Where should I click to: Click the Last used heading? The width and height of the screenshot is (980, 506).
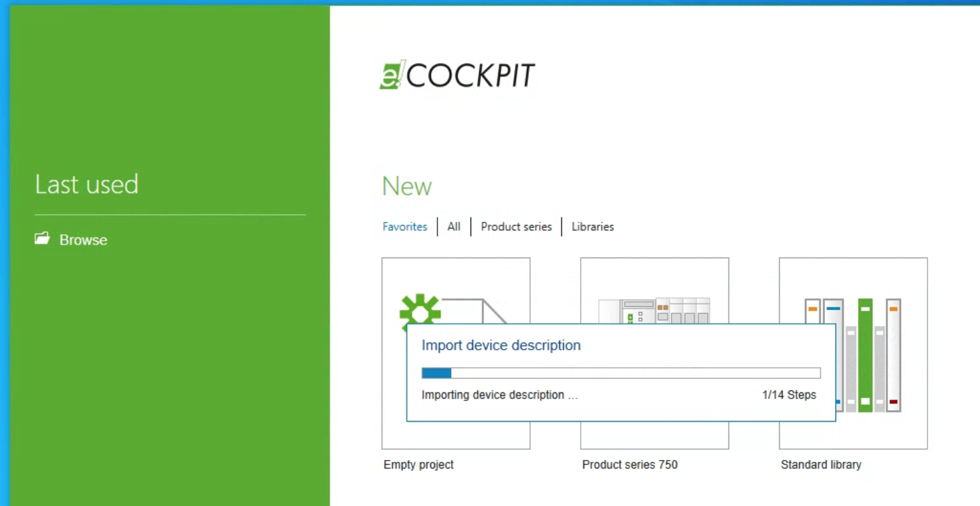point(87,184)
